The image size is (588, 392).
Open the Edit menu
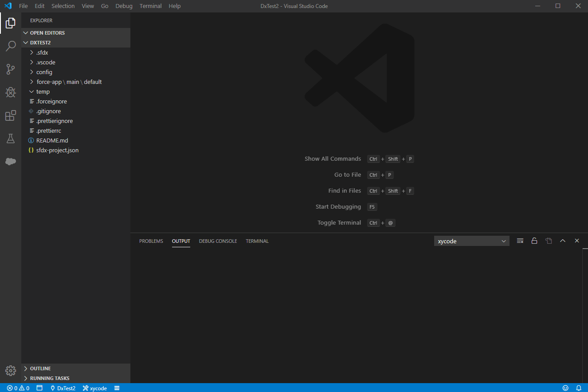tap(39, 6)
